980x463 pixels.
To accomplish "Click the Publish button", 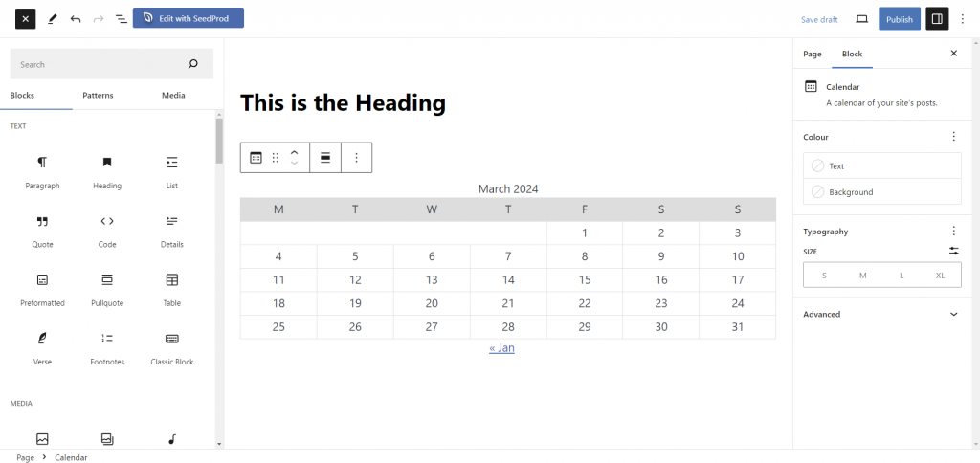I will (900, 19).
